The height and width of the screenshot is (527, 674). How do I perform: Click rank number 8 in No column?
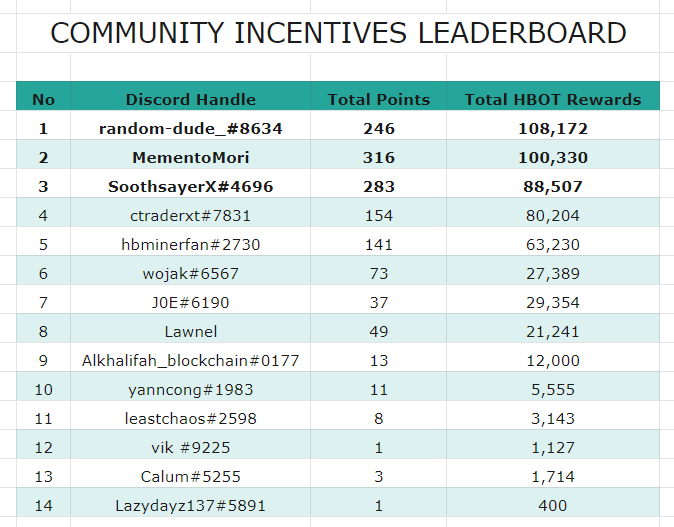(x=43, y=331)
